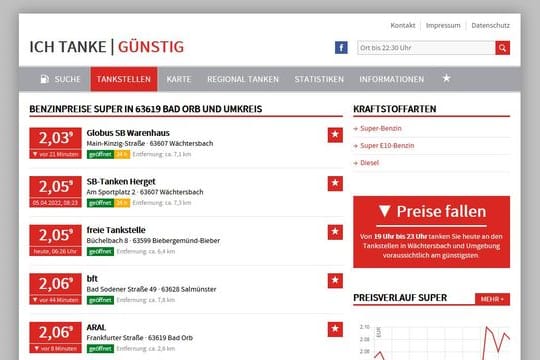Click the Super price history chart
Image resolution: width=540 pixels, height=360 pixels.
point(433,341)
